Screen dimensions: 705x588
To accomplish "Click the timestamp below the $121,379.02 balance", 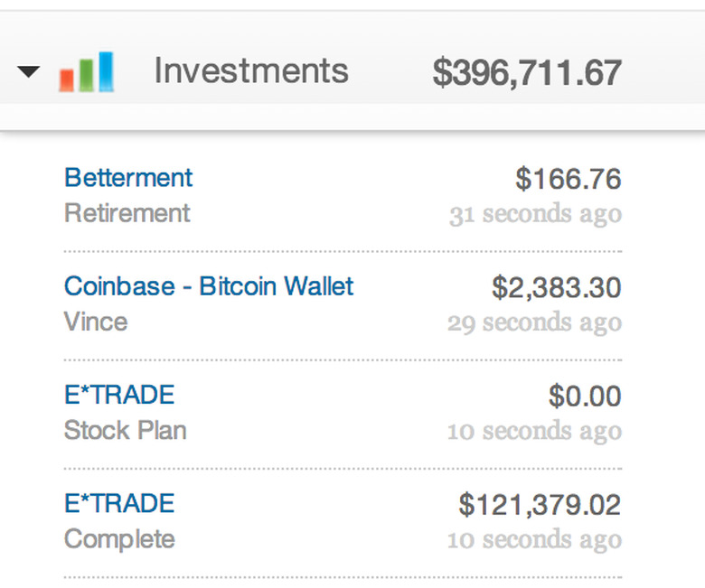I will pos(534,540).
